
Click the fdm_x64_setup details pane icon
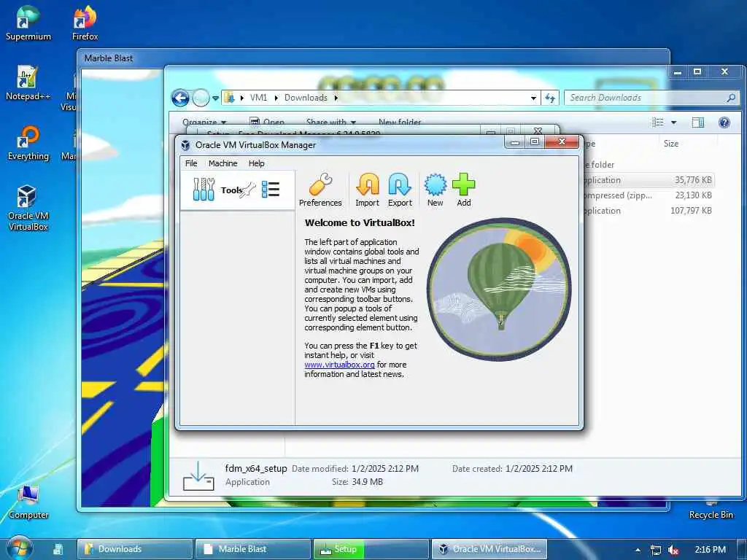198,475
